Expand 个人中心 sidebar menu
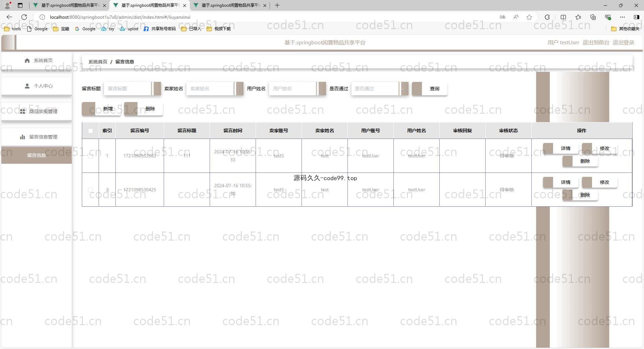This screenshot has height=349, width=644. click(37, 86)
